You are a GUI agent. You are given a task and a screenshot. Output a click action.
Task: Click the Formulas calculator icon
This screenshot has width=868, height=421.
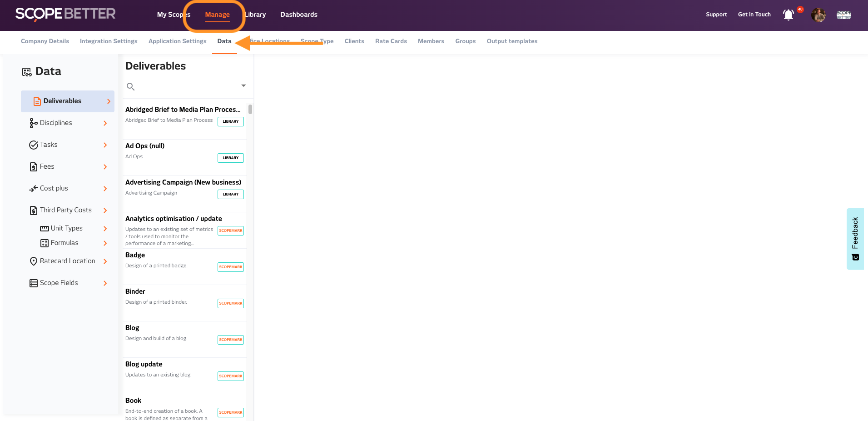pyautogui.click(x=44, y=243)
